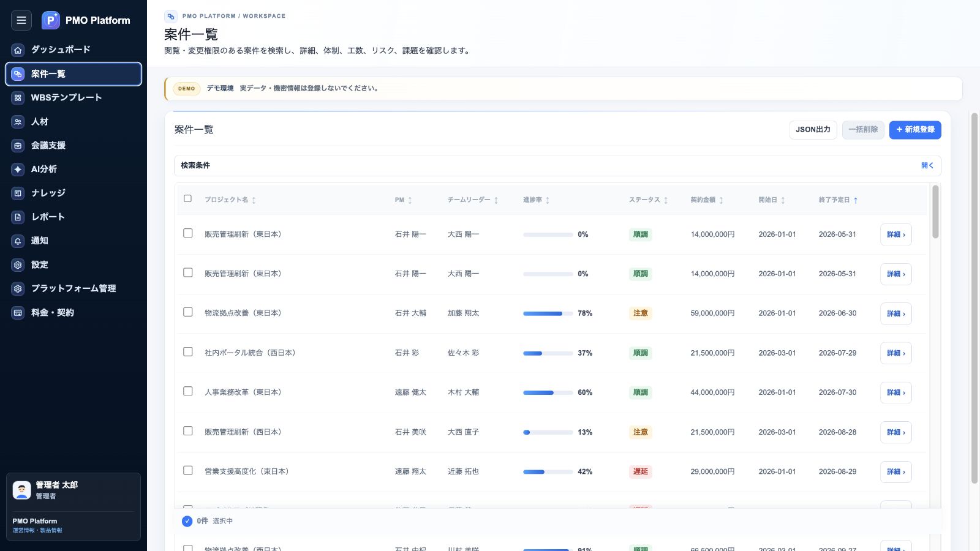The height and width of the screenshot is (551, 980).
Task: Open the 人材 menu item
Action: [73, 122]
